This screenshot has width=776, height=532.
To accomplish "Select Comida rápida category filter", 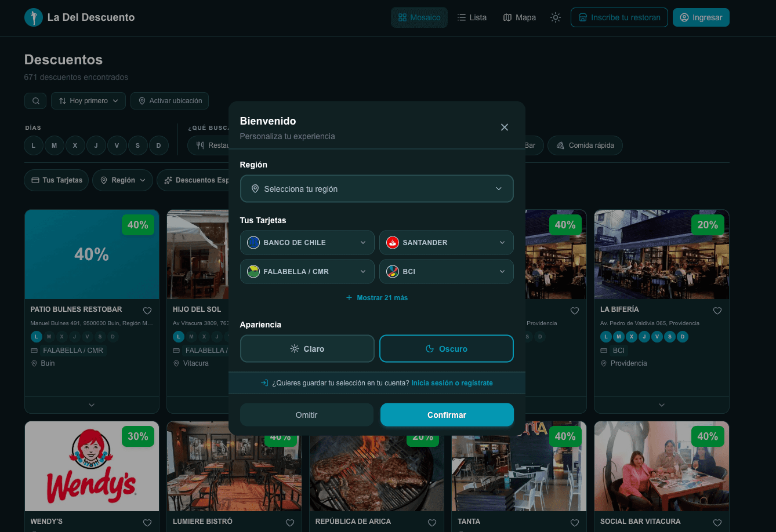I will click(x=585, y=145).
